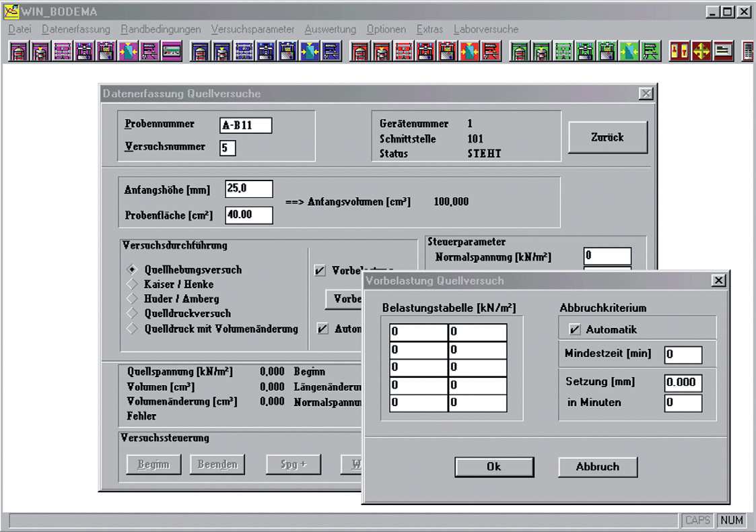Open the Extras menu
756x532 pixels.
pos(429,29)
